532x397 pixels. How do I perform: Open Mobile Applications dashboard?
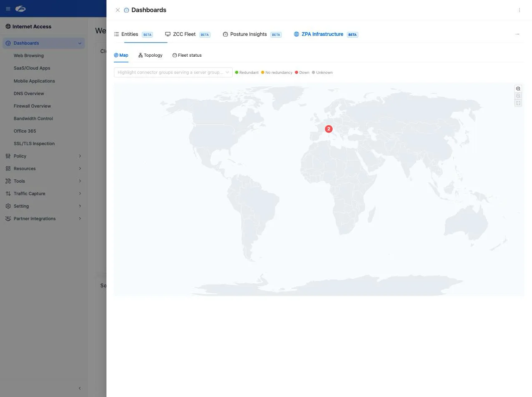point(34,81)
